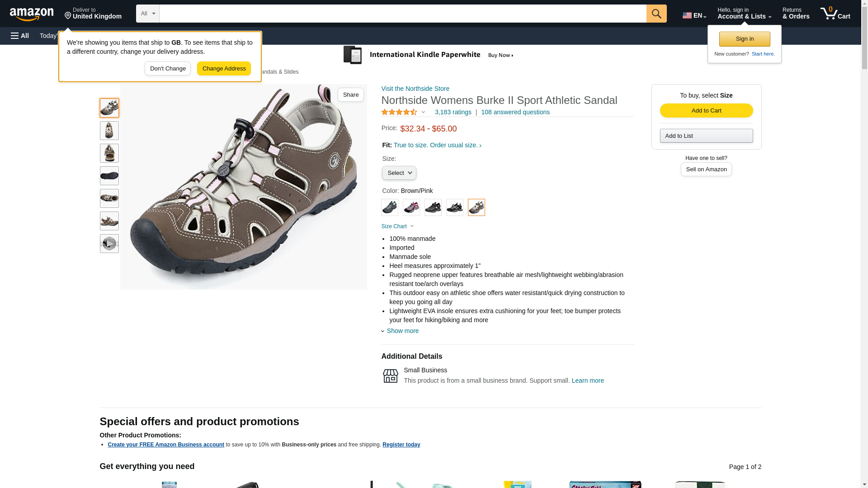Viewport: 868px width, 488px height.
Task: Open the Size Select dropdown
Action: click(x=399, y=173)
